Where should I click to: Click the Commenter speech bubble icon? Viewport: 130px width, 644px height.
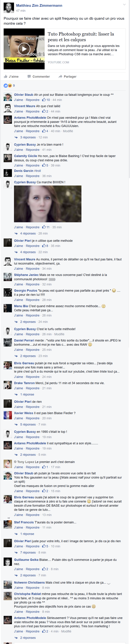(x=29, y=76)
